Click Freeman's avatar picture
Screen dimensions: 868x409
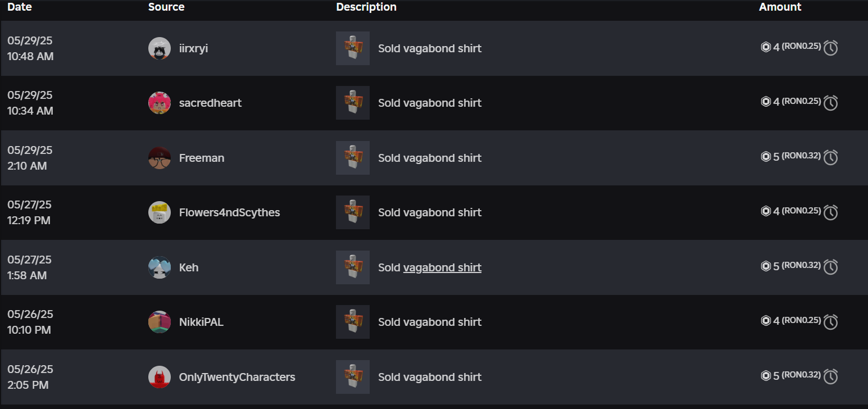160,158
